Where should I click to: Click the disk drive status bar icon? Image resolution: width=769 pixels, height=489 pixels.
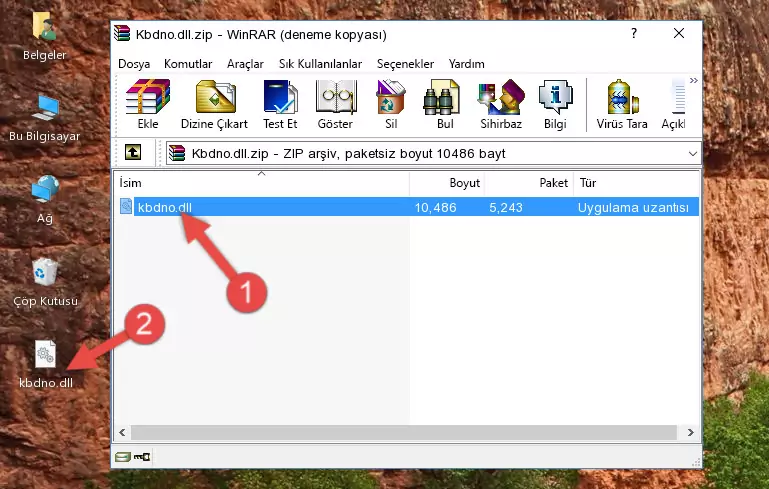point(123,457)
